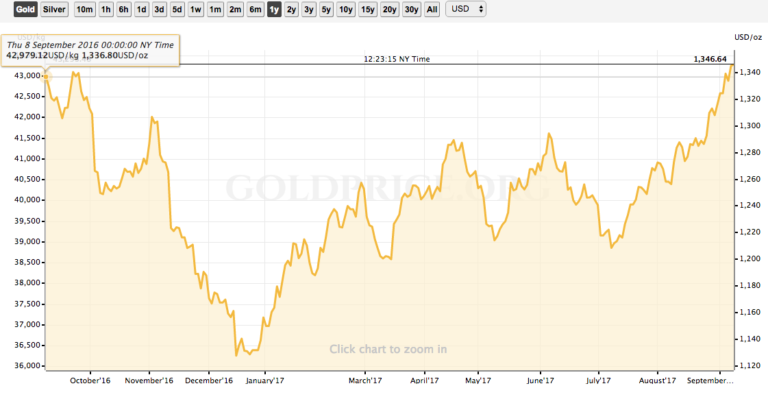Image resolution: width=768 pixels, height=399 pixels.
Task: Set the range to 2y
Action: [291, 9]
